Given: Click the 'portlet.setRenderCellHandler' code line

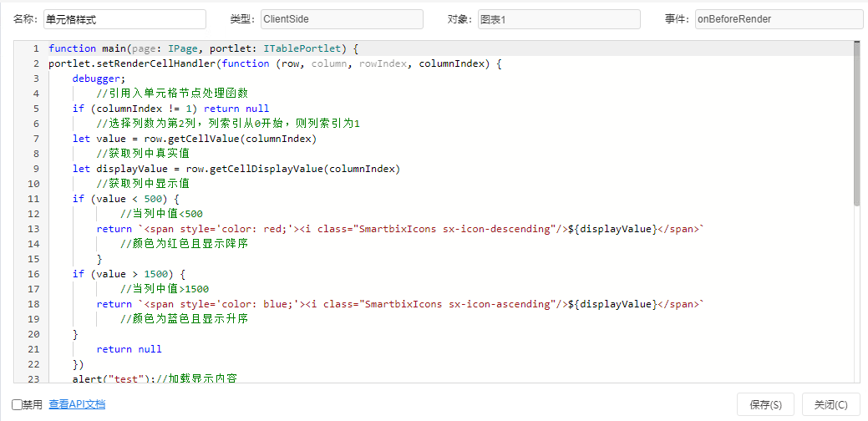Looking at the screenshot, I should coord(275,63).
